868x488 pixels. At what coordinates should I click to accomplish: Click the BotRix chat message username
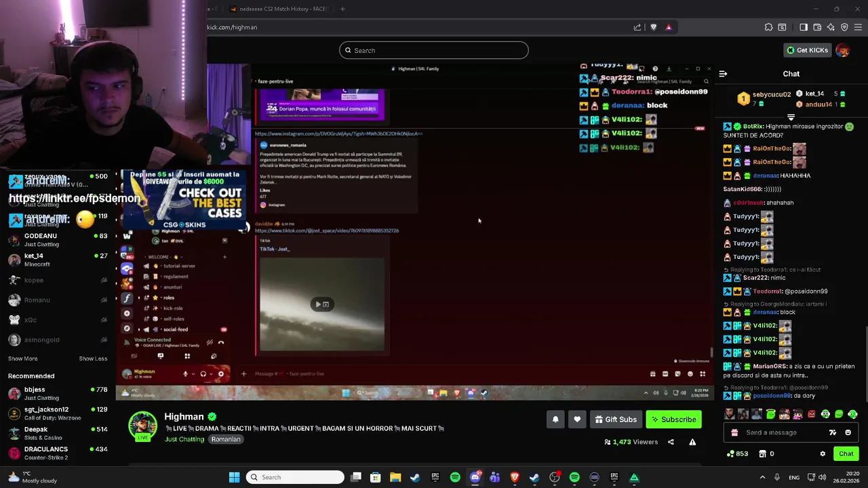click(753, 127)
